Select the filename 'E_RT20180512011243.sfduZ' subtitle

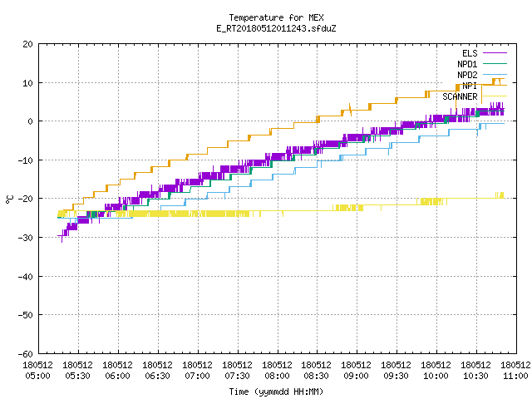[x=276, y=28]
